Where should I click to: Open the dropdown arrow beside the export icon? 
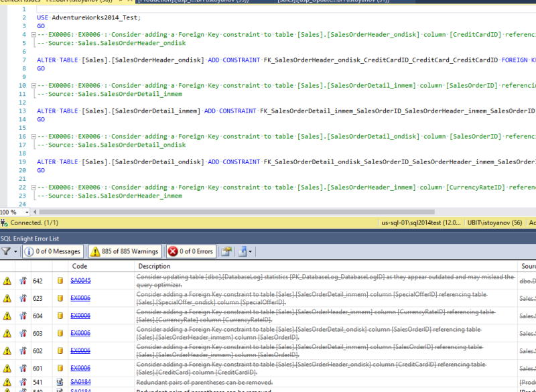(250, 252)
